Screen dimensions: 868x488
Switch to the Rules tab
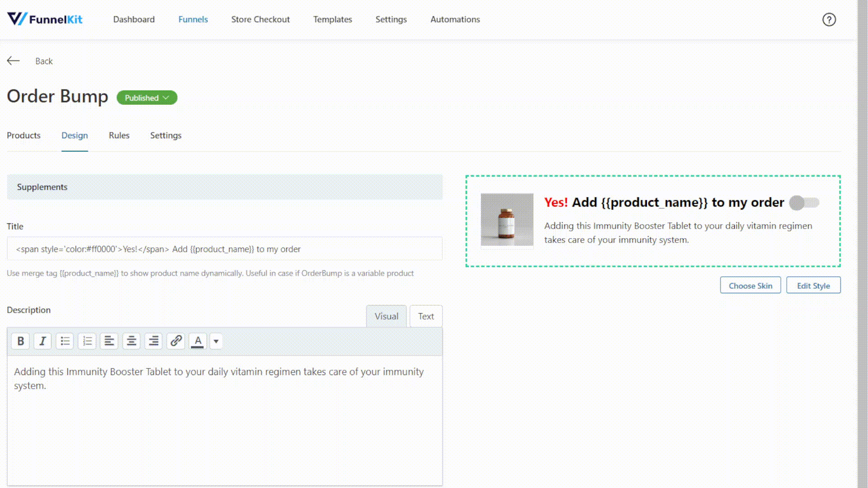(119, 136)
